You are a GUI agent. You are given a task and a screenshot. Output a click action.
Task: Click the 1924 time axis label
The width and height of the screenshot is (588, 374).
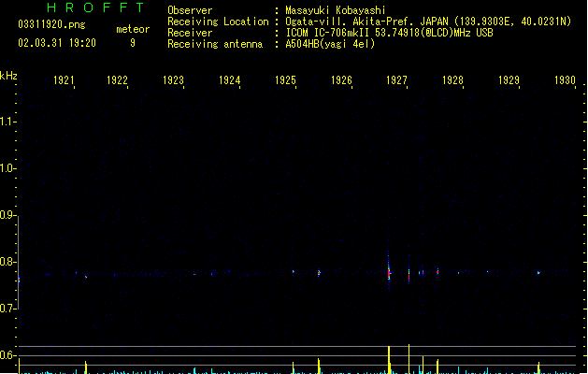tap(230, 80)
